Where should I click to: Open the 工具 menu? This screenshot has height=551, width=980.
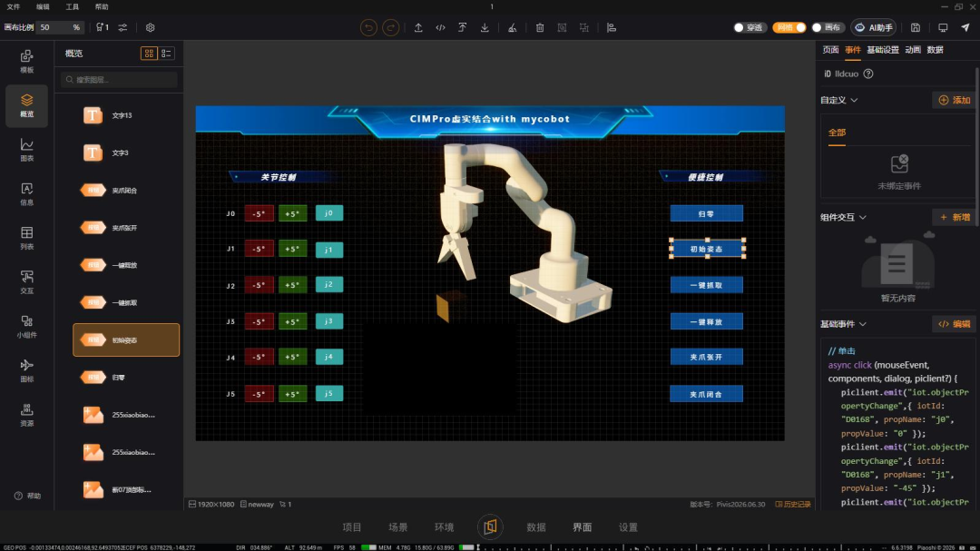[x=73, y=7]
